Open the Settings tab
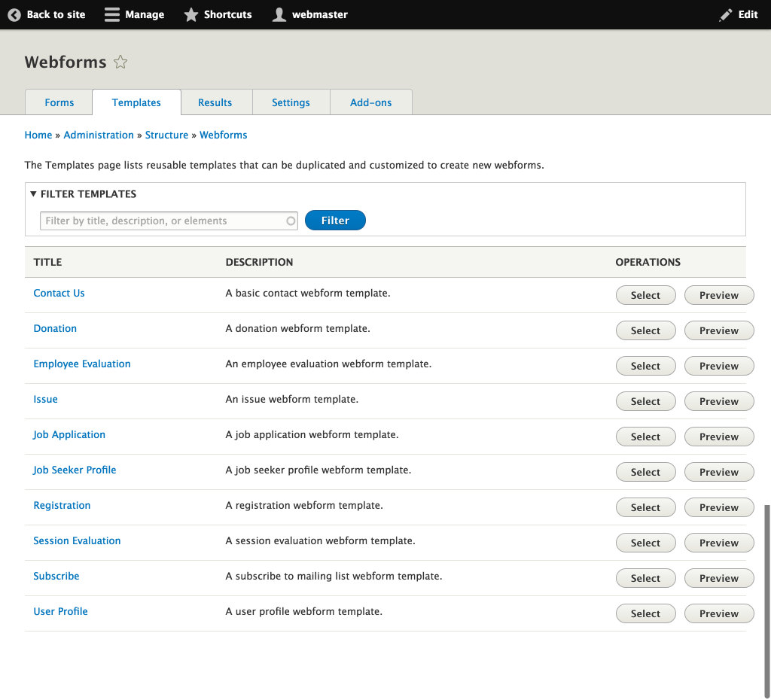The image size is (771, 700). coord(291,102)
